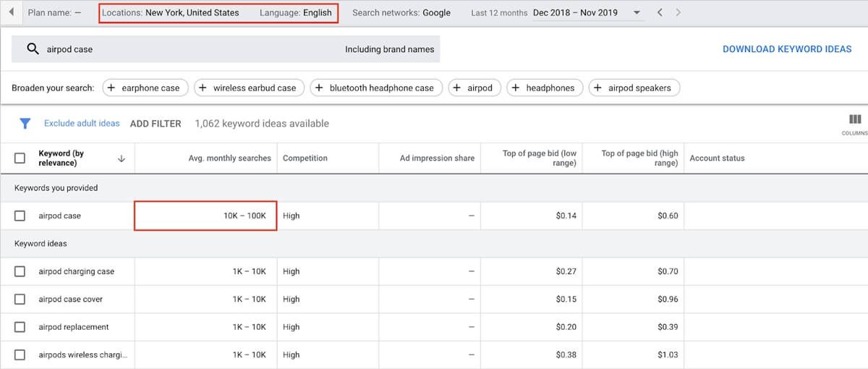Edit Locations: New York, United States

tap(171, 13)
